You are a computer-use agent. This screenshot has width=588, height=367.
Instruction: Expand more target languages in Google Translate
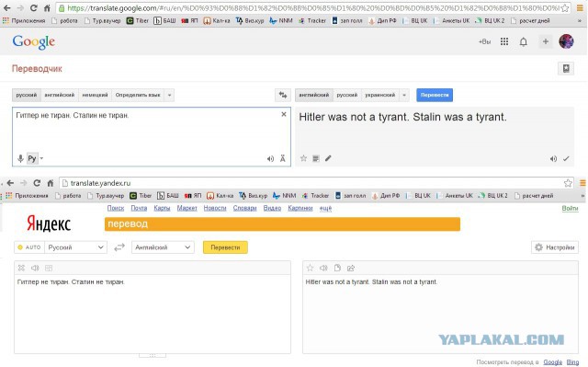coord(404,95)
